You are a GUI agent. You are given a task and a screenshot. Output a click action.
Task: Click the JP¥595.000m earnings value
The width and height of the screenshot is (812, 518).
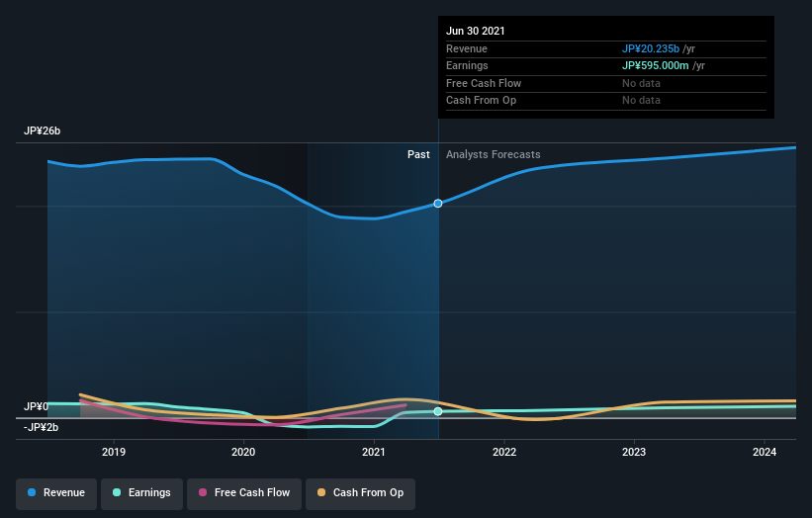[x=655, y=65]
